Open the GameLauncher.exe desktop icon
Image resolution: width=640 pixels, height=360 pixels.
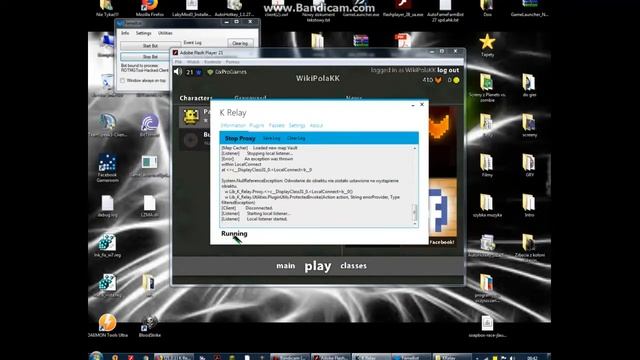click(361, 8)
